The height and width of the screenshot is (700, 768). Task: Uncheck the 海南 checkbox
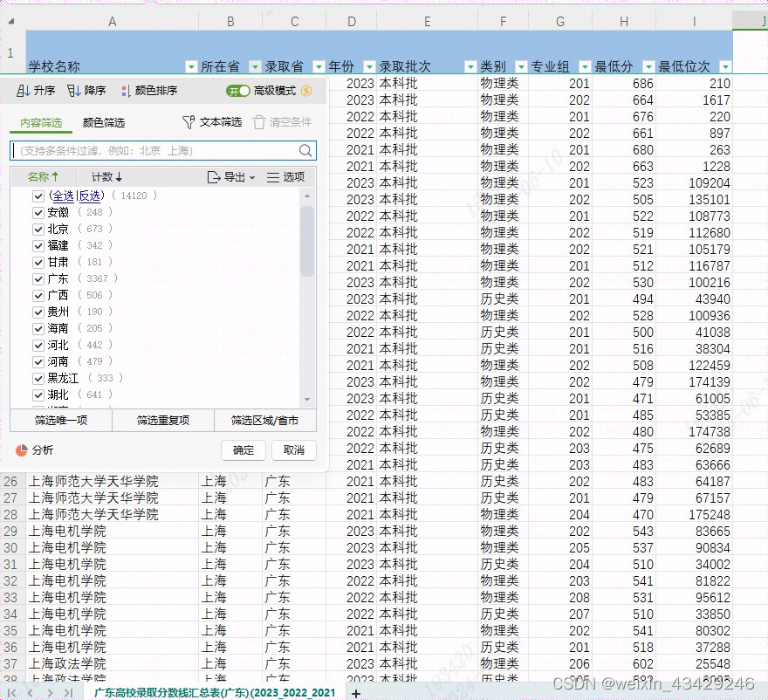38,329
